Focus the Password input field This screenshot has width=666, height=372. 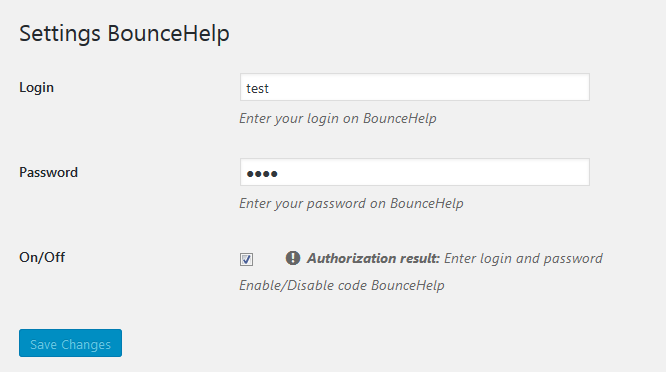(415, 172)
